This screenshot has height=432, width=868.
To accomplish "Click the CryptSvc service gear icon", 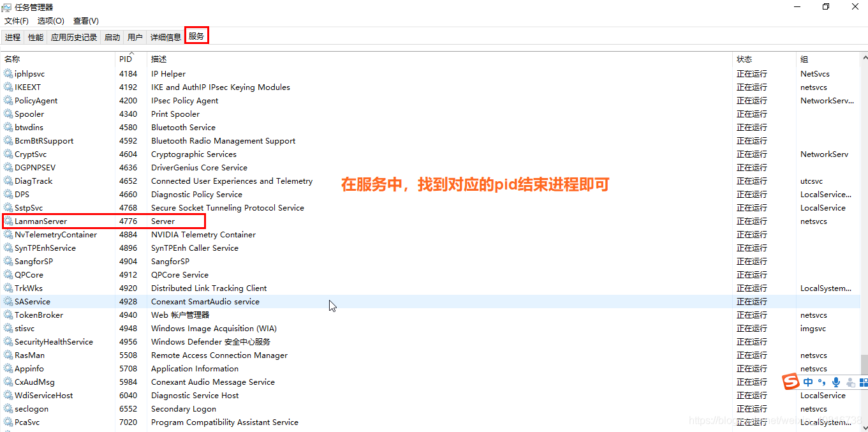I will pos(8,154).
